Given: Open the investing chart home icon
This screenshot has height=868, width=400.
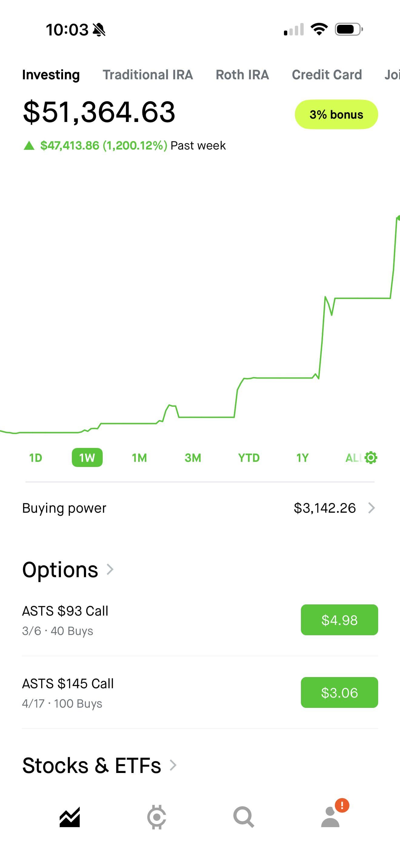Looking at the screenshot, I should click(x=70, y=817).
